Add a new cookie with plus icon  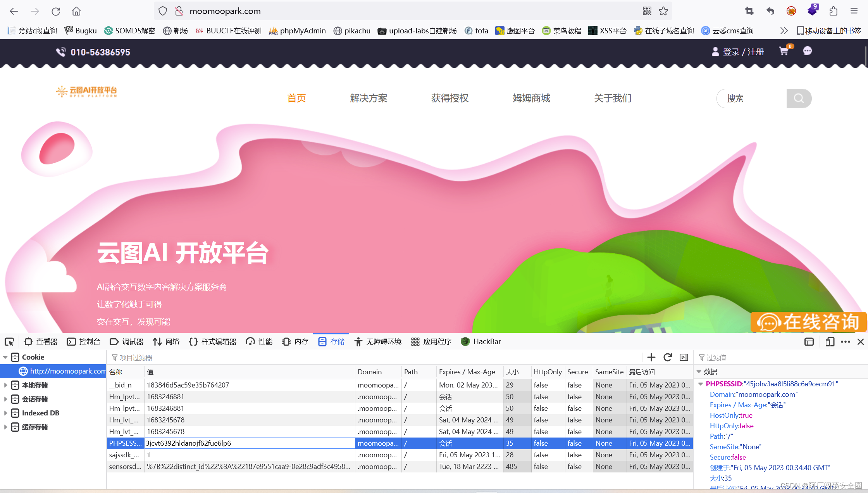click(x=651, y=357)
